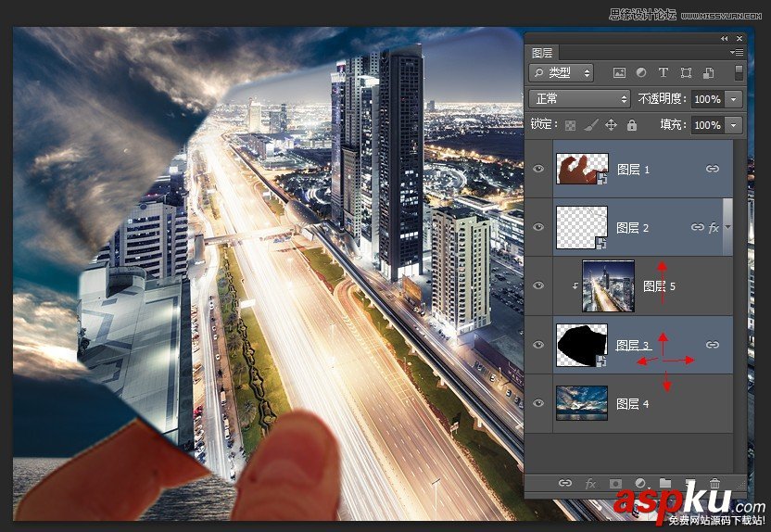Click link icon on 图层 2 row

point(697,227)
